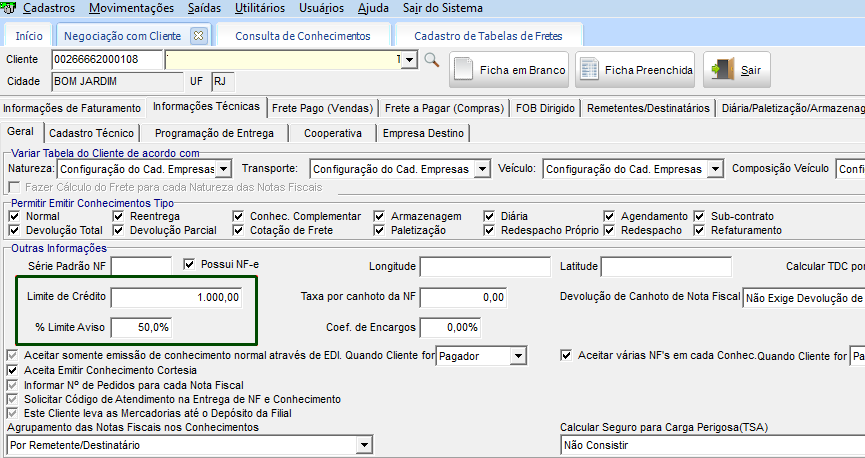Toggle Aceita Emitir Conhecimento Cortesia checkbox

point(12,370)
